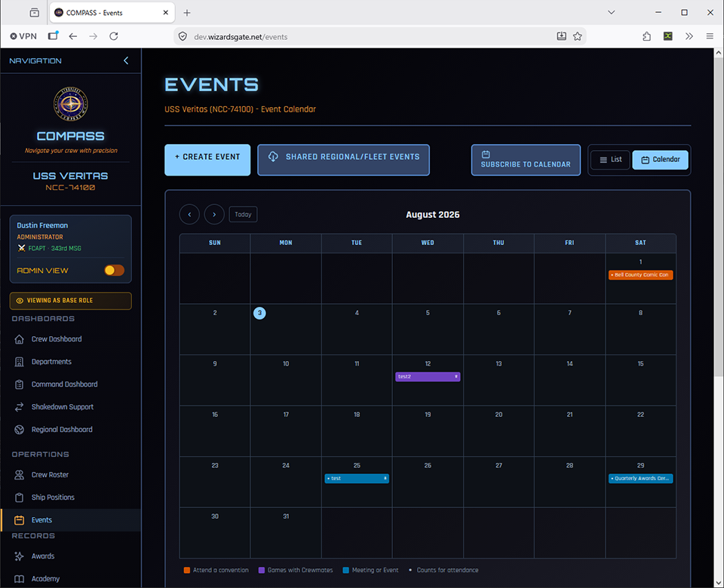Click the page vertical scrollbar
Viewport: 724px width, 588px height.
coord(719,217)
